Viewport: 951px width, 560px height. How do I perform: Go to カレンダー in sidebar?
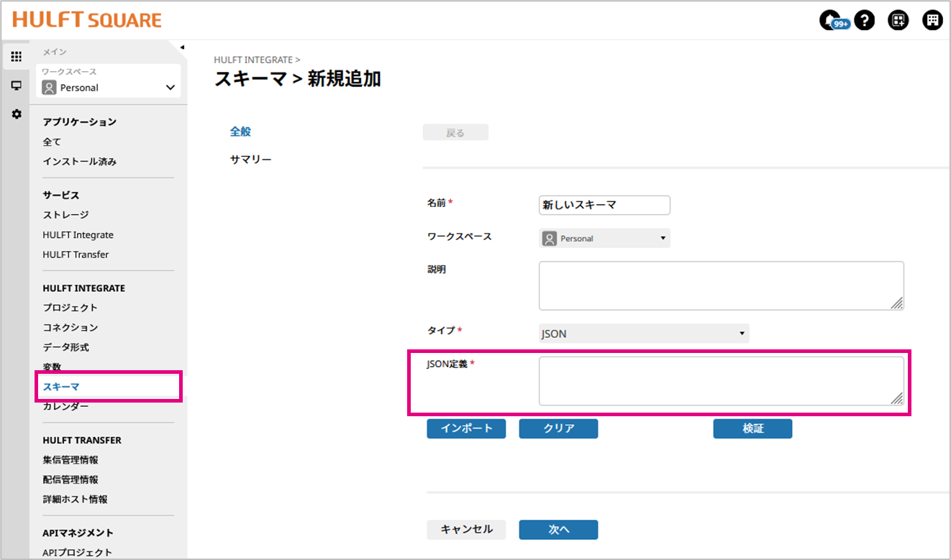click(65, 407)
